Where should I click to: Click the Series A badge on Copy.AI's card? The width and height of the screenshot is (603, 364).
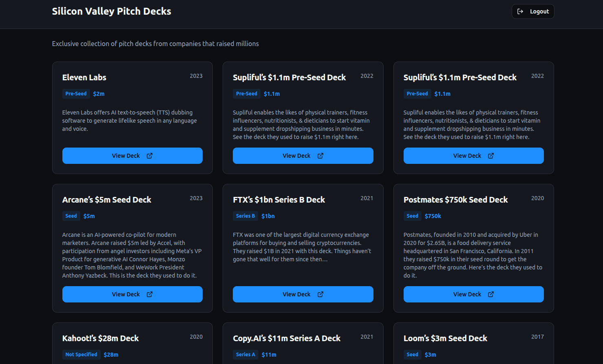246,355
